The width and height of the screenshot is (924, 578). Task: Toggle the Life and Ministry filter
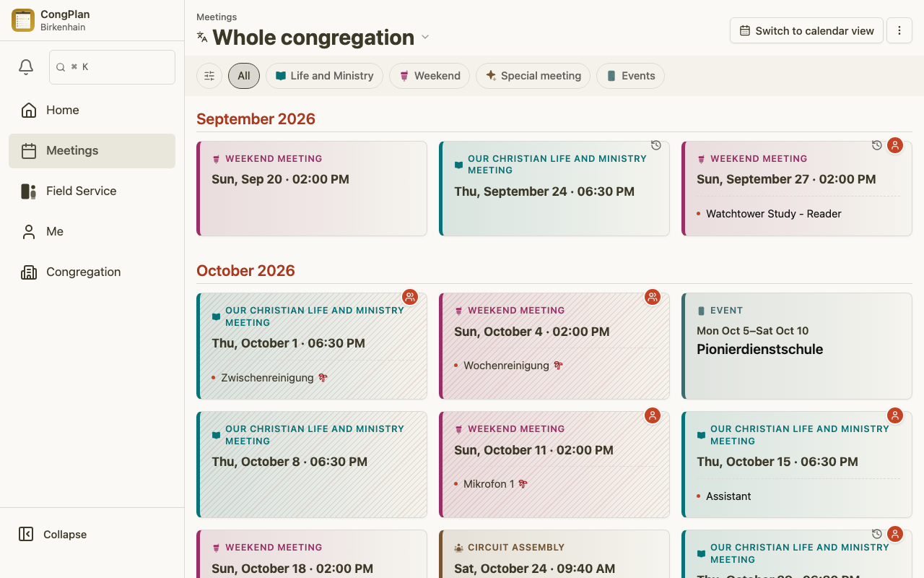coord(324,76)
